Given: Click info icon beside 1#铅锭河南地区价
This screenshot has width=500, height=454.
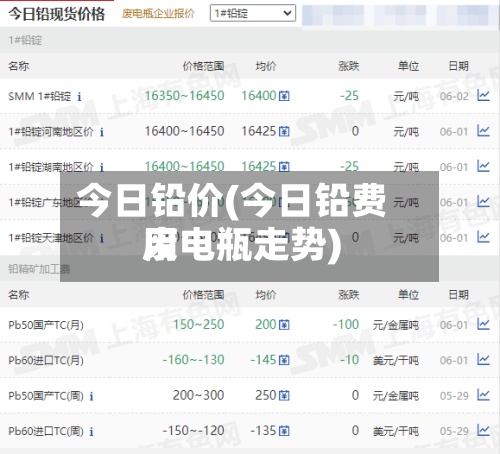Looking at the screenshot, I should (x=102, y=132).
